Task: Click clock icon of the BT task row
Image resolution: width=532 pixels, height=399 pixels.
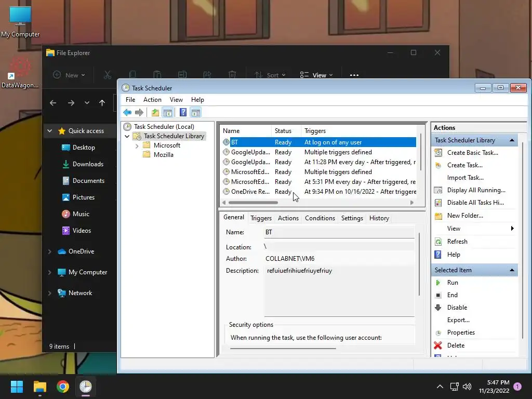Action: point(226,142)
